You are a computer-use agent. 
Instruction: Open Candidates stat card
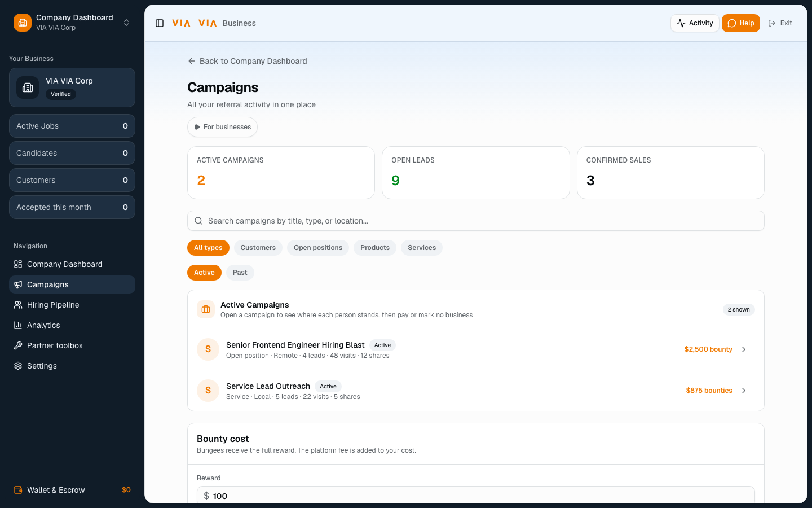pyautogui.click(x=72, y=153)
